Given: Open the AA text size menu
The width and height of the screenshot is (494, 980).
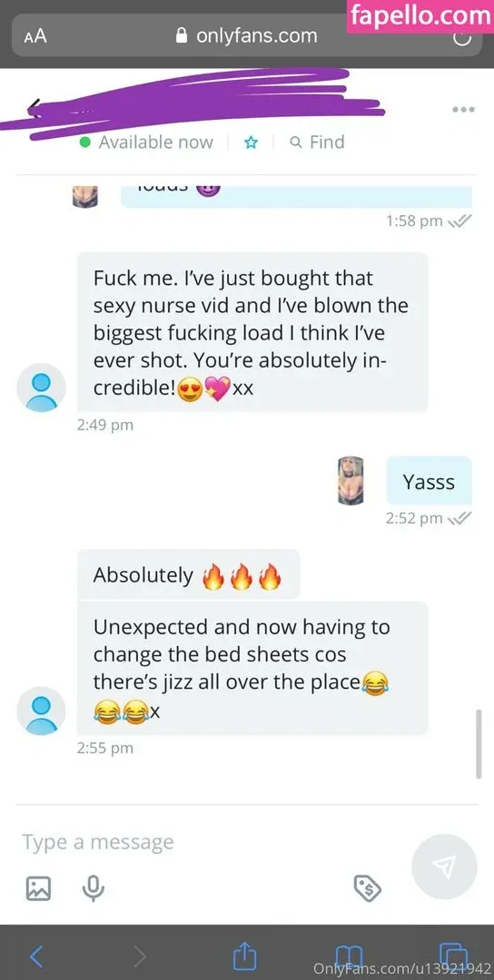Looking at the screenshot, I should coord(35,36).
